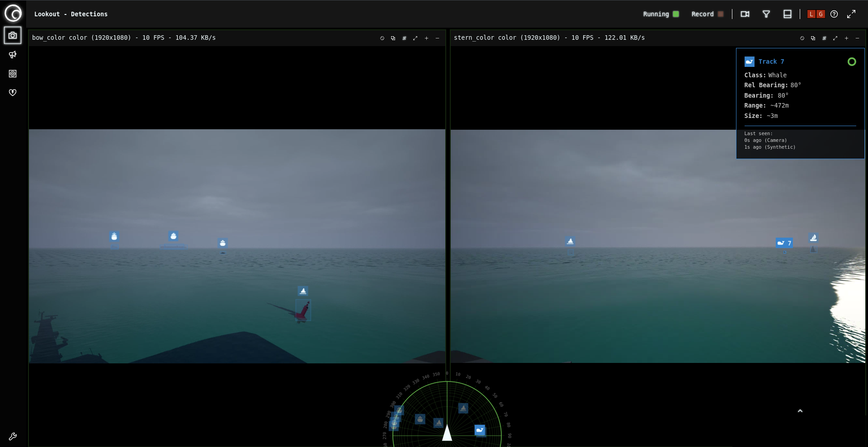The image size is (868, 447).
Task: Toggle the Running status indicator
Action: [676, 14]
